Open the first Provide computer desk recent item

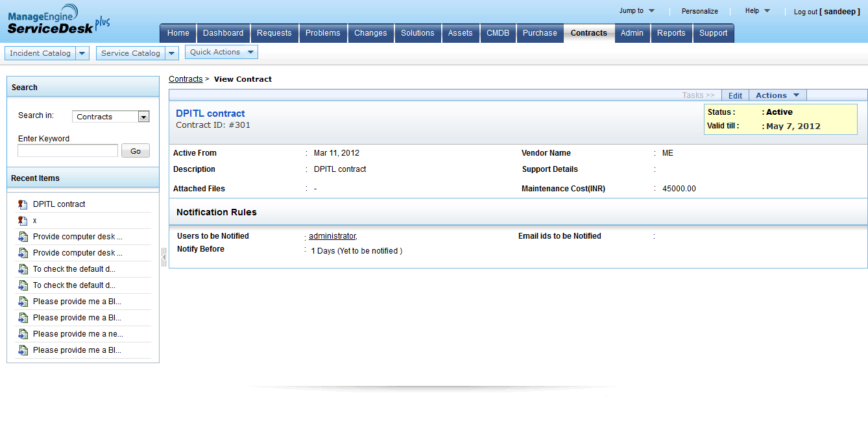78,237
